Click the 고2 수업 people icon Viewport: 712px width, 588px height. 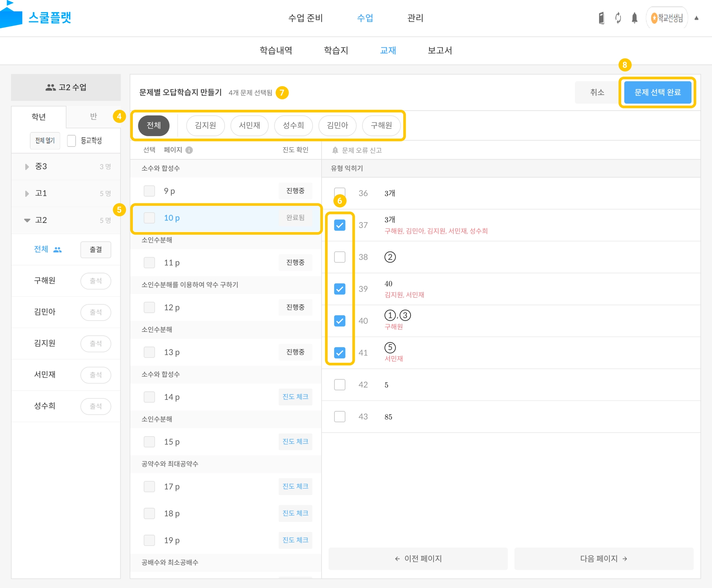click(51, 88)
